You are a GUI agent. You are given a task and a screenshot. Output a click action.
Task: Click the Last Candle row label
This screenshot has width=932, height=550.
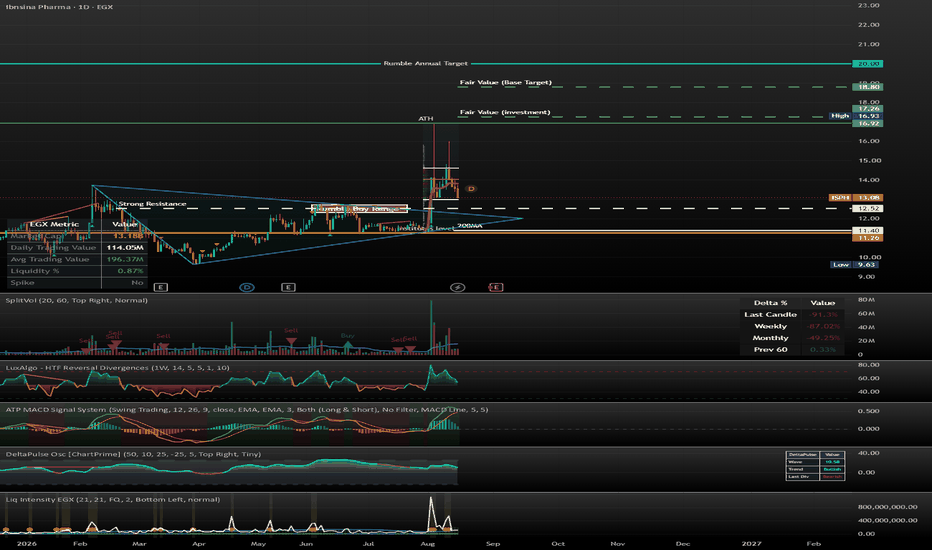click(x=770, y=315)
